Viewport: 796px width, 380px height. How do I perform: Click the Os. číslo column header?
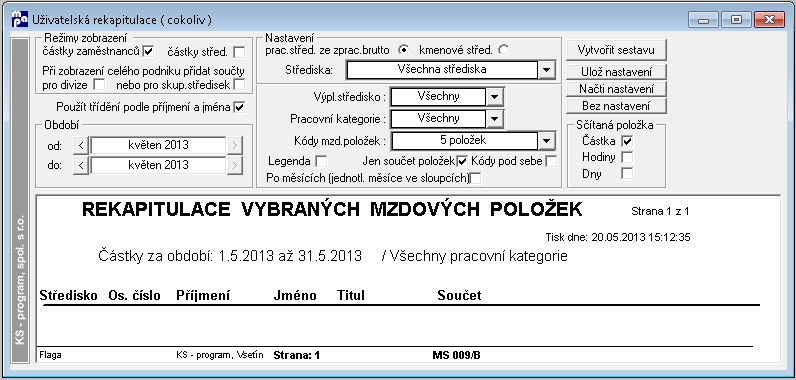[135, 295]
